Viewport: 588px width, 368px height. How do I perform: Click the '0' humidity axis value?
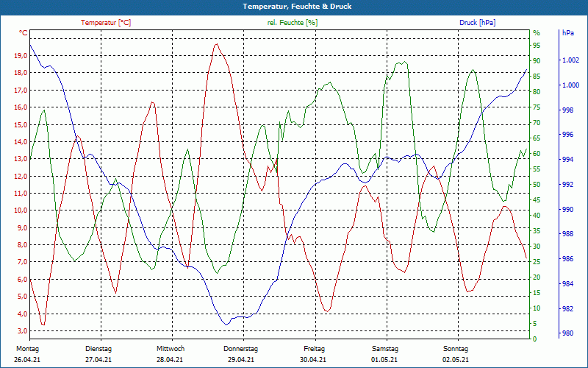point(535,339)
